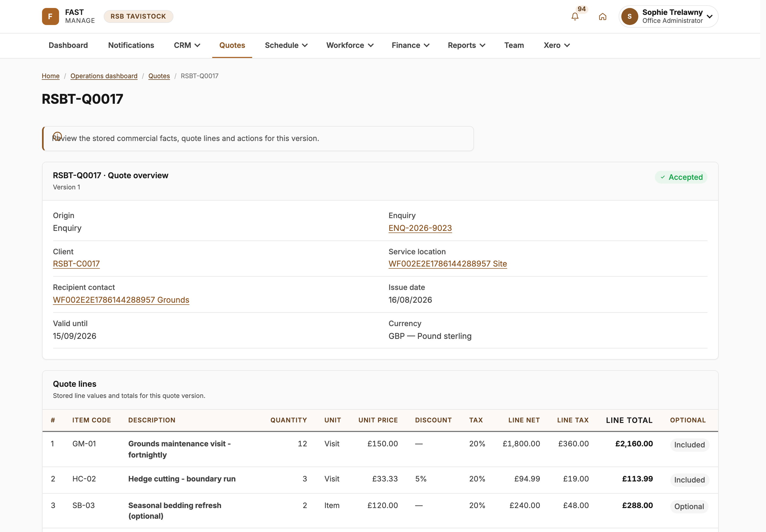The height and width of the screenshot is (532, 766).
Task: Open the Workforce dropdown
Action: (x=350, y=45)
